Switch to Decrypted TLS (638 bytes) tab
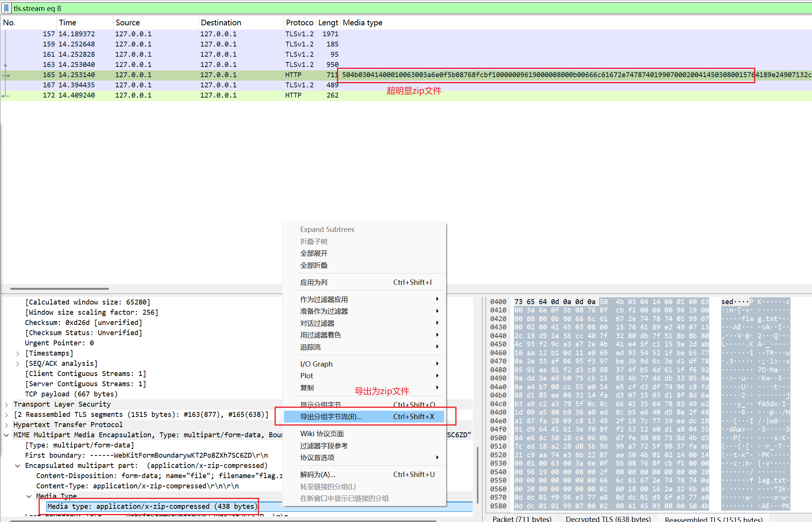The width and height of the screenshot is (812, 522). point(608,519)
